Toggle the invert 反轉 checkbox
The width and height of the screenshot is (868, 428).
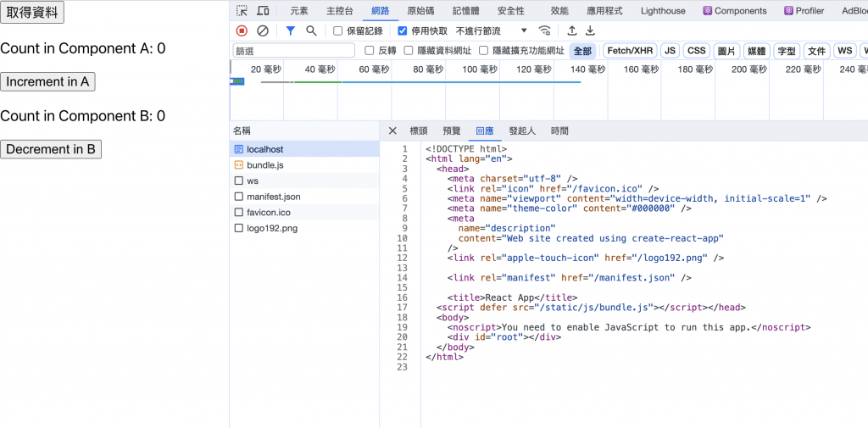pos(370,51)
